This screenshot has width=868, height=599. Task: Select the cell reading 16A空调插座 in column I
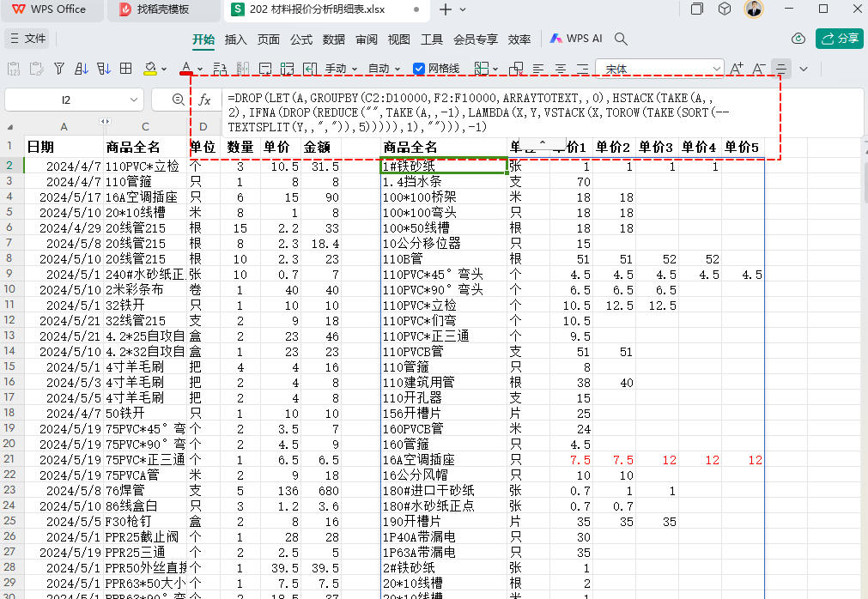tap(444, 460)
